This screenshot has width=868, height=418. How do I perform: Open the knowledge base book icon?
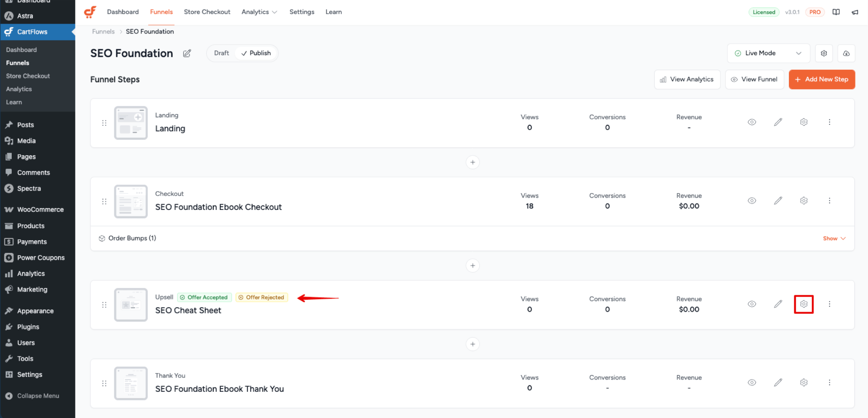836,12
